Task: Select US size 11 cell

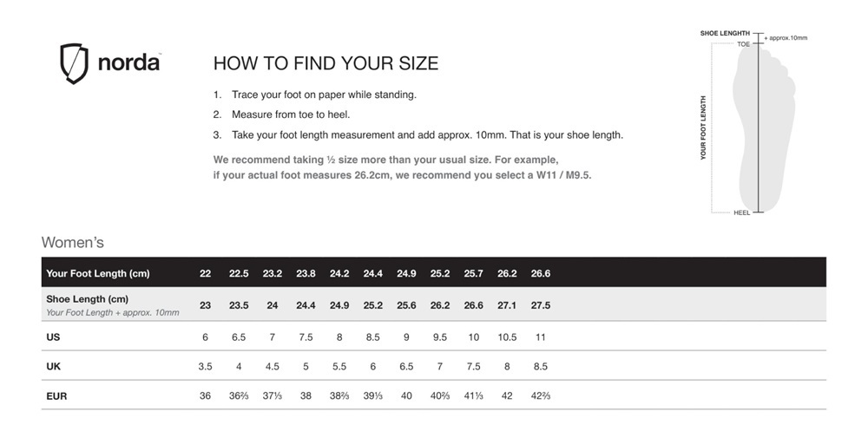Action: [540, 336]
